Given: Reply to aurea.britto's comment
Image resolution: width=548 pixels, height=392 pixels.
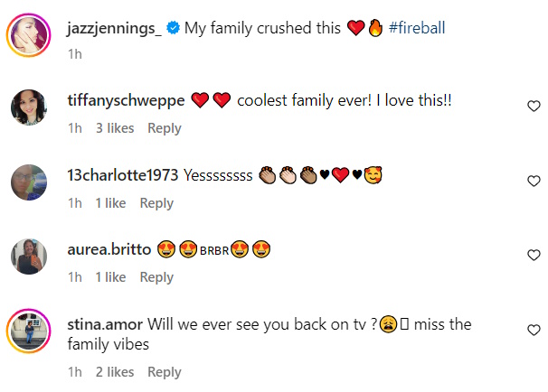Looking at the screenshot, I should 156,277.
